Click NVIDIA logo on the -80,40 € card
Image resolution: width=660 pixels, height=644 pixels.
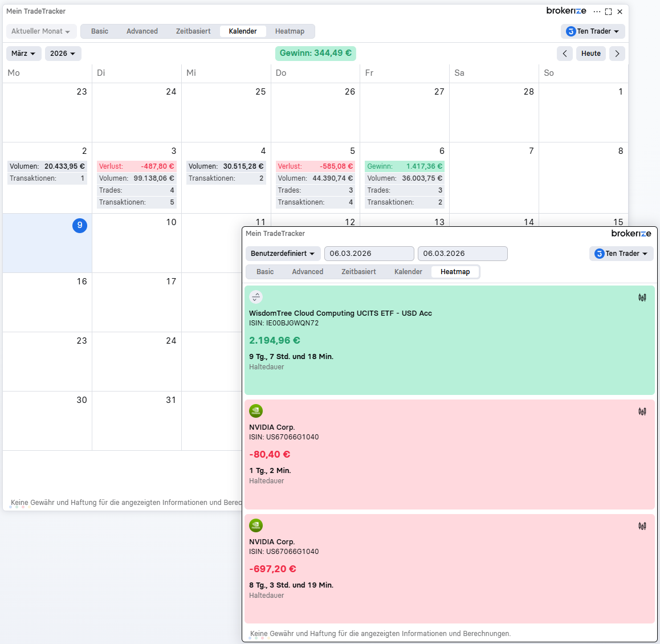[x=256, y=411]
